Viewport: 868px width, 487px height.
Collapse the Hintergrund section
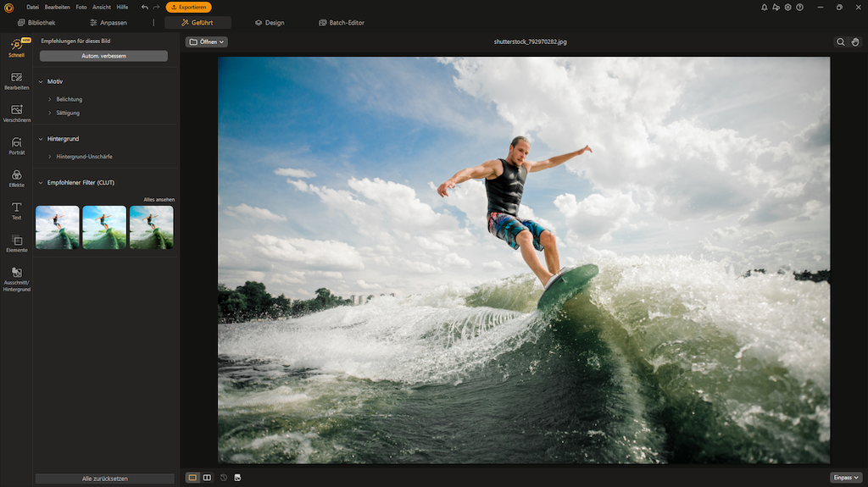[41, 139]
